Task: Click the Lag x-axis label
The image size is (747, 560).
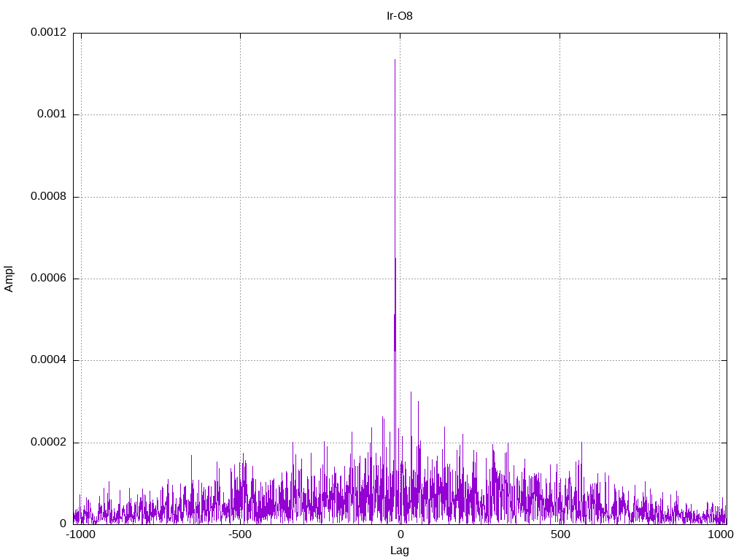Action: [399, 551]
